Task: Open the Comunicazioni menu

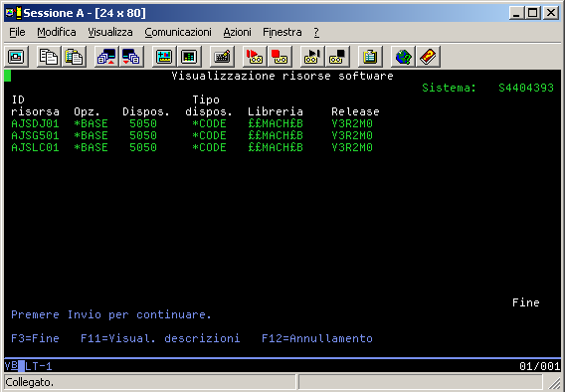Action: [x=178, y=32]
